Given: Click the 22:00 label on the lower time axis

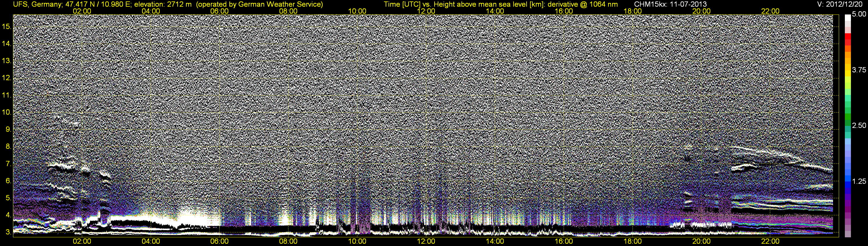Looking at the screenshot, I should tap(770, 241).
